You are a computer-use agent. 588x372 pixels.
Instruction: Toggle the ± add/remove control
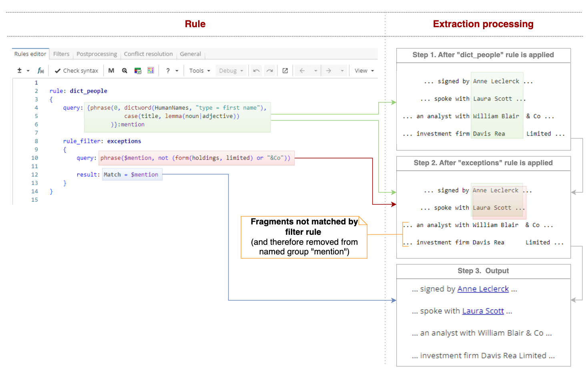(20, 70)
